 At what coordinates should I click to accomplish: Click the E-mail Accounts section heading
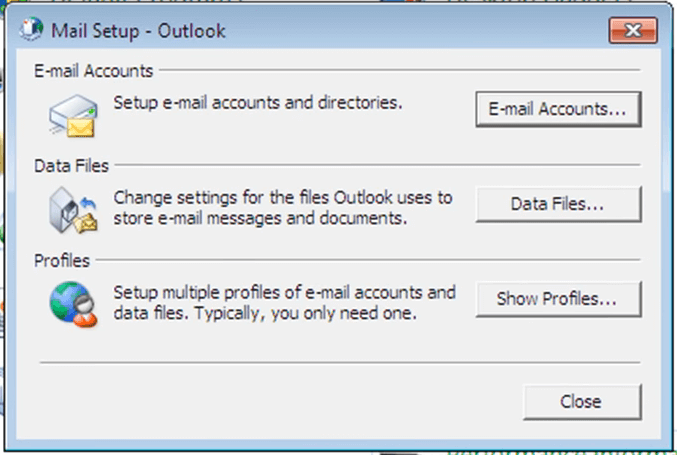91,71
